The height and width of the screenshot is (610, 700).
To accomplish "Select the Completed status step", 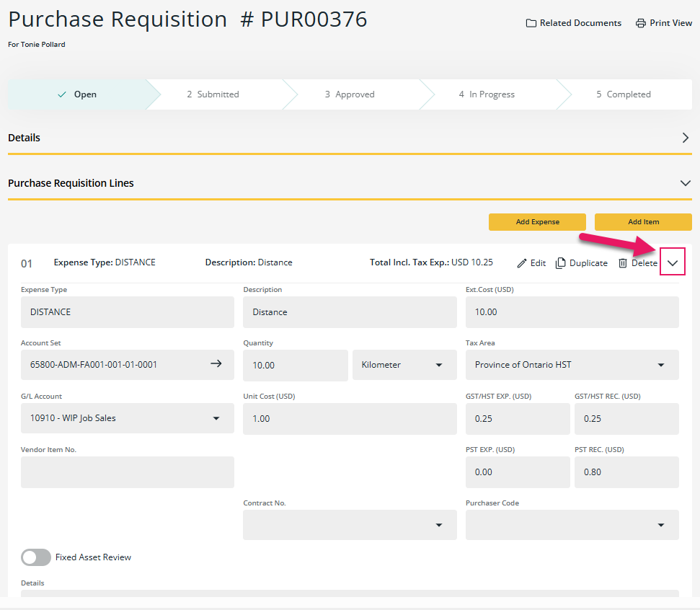I will [624, 94].
